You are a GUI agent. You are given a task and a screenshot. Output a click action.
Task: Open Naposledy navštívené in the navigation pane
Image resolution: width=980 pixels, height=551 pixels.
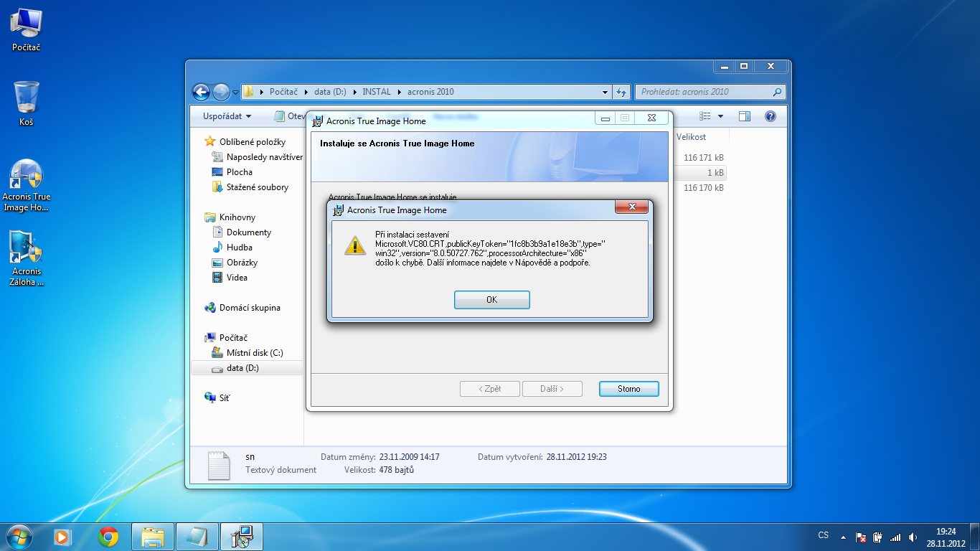point(258,157)
